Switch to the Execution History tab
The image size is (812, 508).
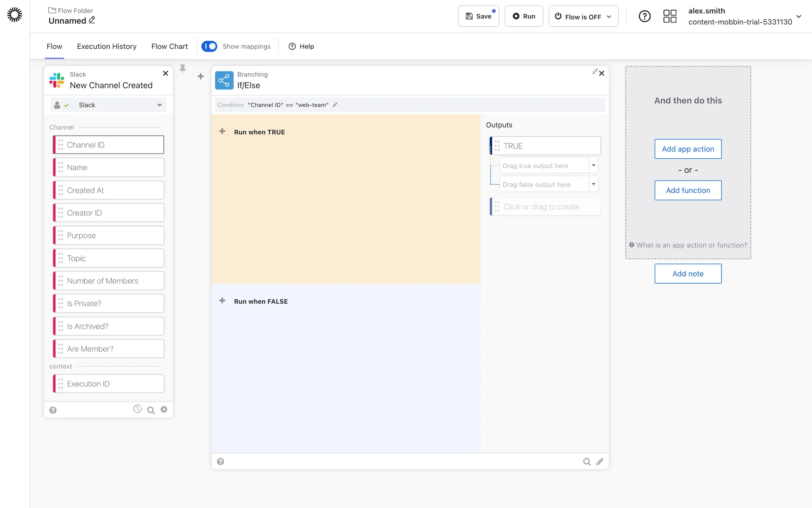107,47
